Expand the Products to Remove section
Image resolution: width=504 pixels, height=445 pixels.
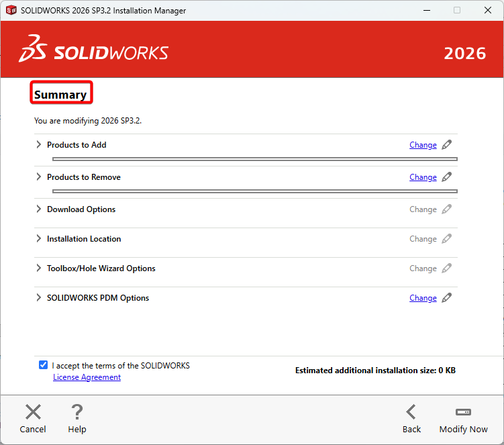click(x=38, y=177)
